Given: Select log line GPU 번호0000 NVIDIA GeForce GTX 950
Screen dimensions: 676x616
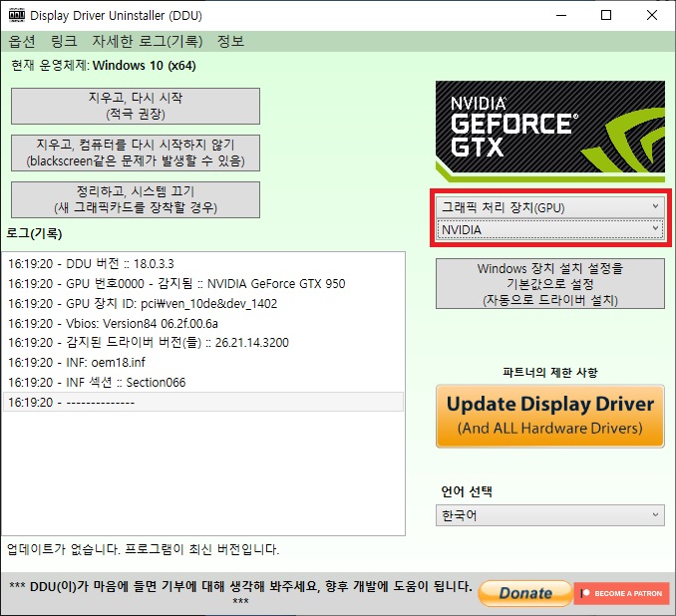Looking at the screenshot, I should (203, 284).
